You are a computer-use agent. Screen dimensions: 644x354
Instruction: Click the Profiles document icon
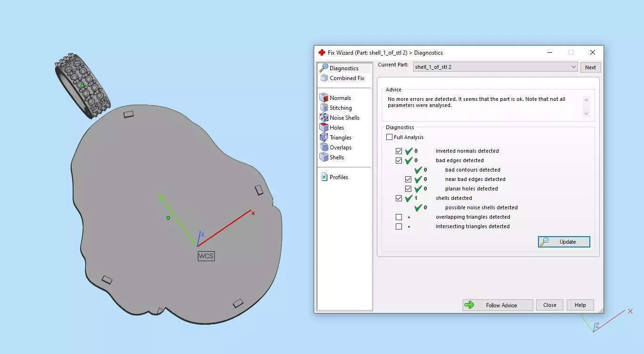click(324, 177)
